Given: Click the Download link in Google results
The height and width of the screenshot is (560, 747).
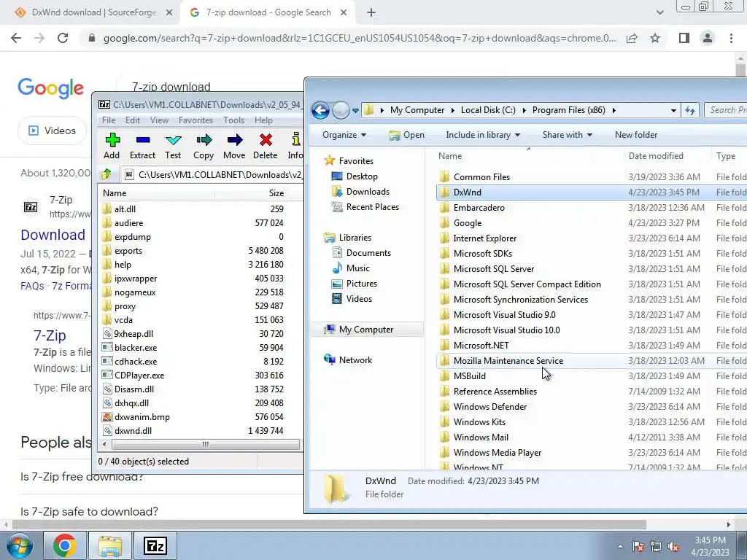Looking at the screenshot, I should pyautogui.click(x=53, y=235).
